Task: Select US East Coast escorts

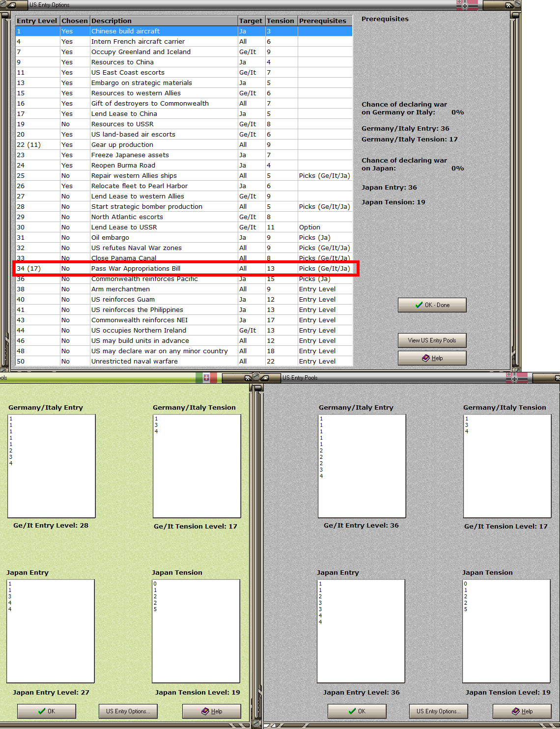Action: [x=184, y=72]
